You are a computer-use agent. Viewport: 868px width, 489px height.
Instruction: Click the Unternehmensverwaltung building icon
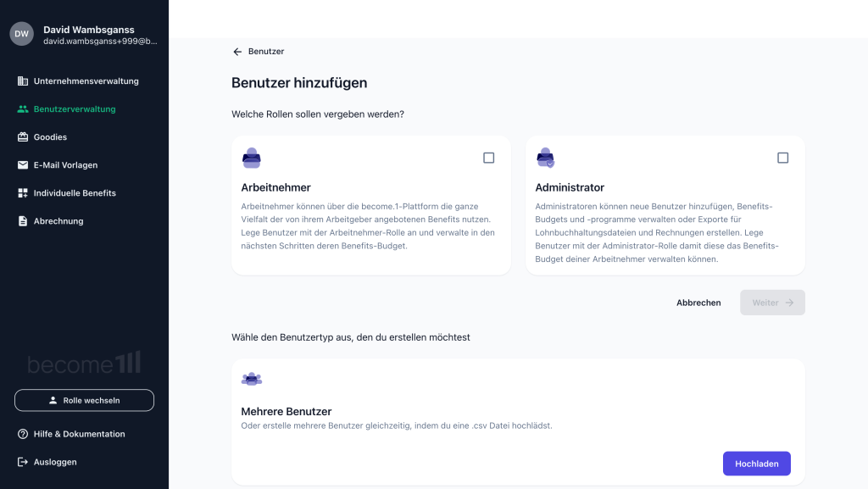point(23,81)
